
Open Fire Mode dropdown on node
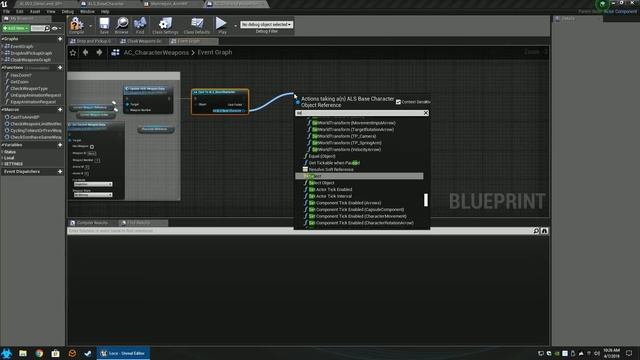coord(93,184)
